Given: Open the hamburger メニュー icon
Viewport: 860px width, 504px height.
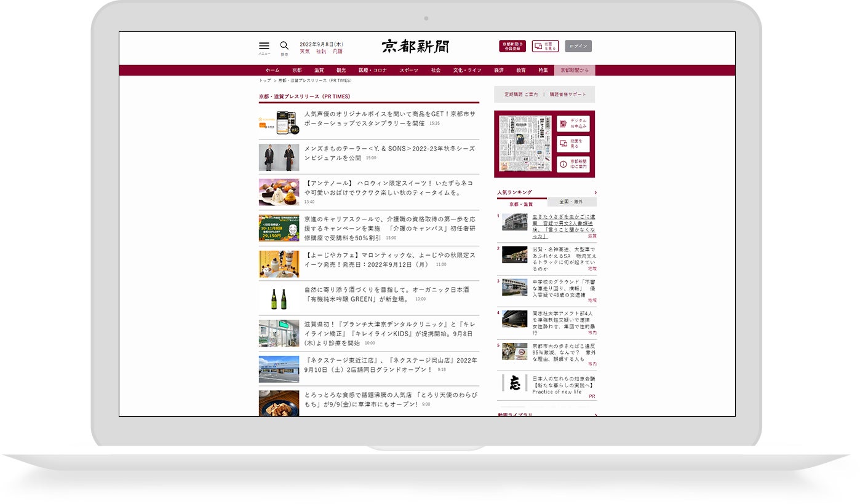Looking at the screenshot, I should point(264,46).
